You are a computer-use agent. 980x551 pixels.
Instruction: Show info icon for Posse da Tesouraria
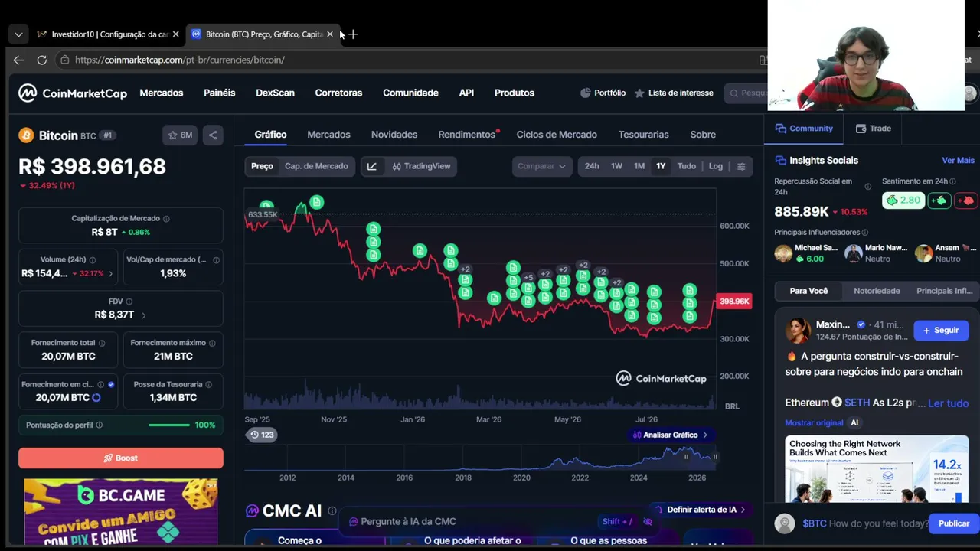pos(209,384)
